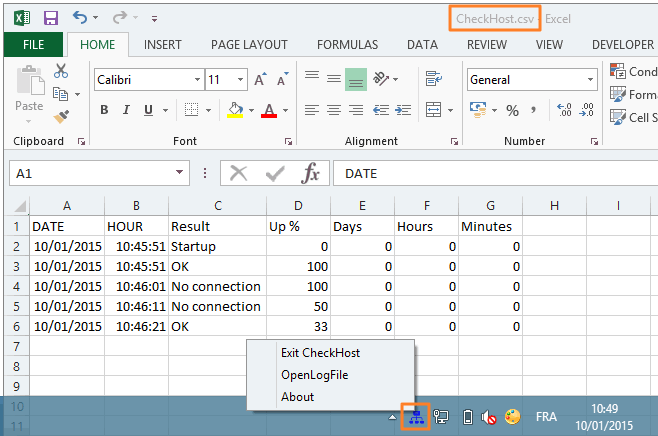The image size is (658, 436).
Task: Align text right
Action: [356, 110]
